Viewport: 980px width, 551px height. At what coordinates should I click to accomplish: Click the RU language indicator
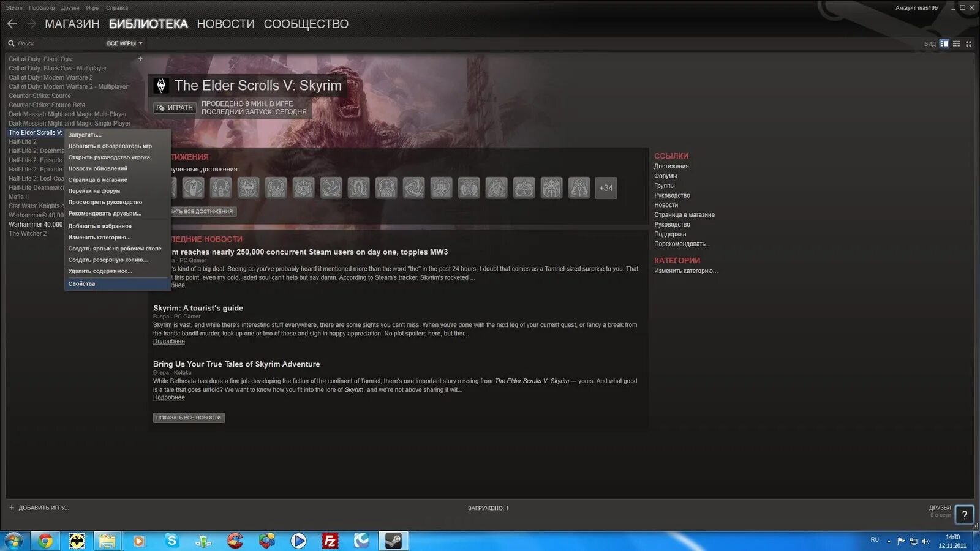(875, 540)
